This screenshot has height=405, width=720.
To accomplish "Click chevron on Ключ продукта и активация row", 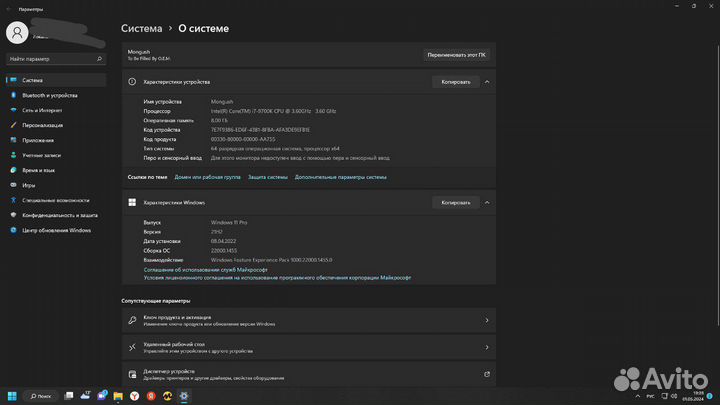I will click(x=487, y=320).
